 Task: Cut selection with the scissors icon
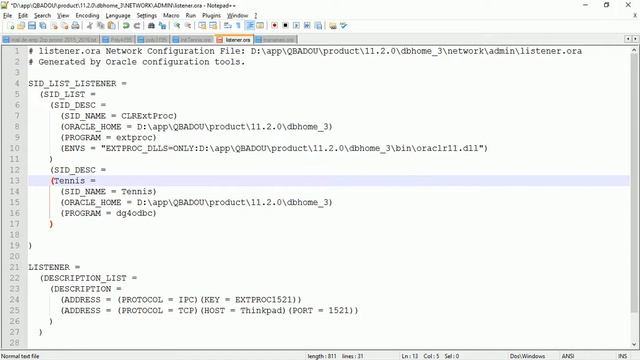[89, 26]
